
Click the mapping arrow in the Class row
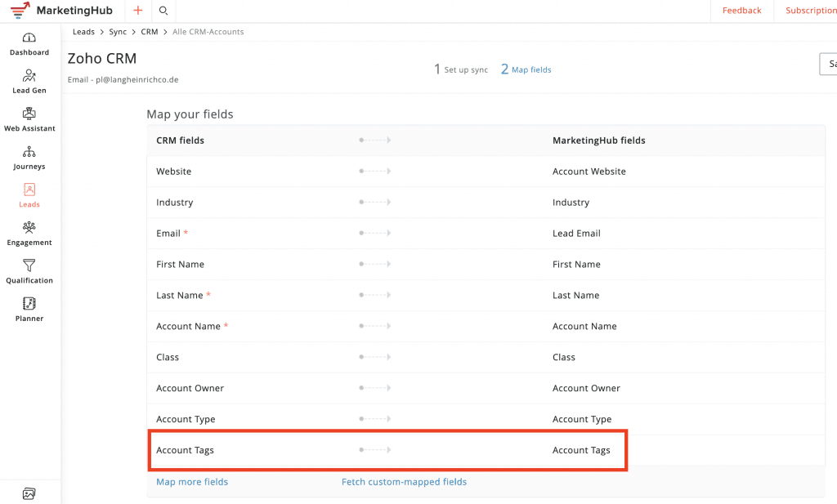pyautogui.click(x=374, y=357)
